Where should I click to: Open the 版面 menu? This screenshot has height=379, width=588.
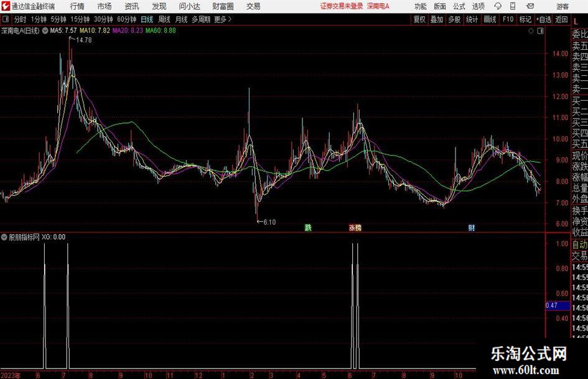pyautogui.click(x=440, y=6)
